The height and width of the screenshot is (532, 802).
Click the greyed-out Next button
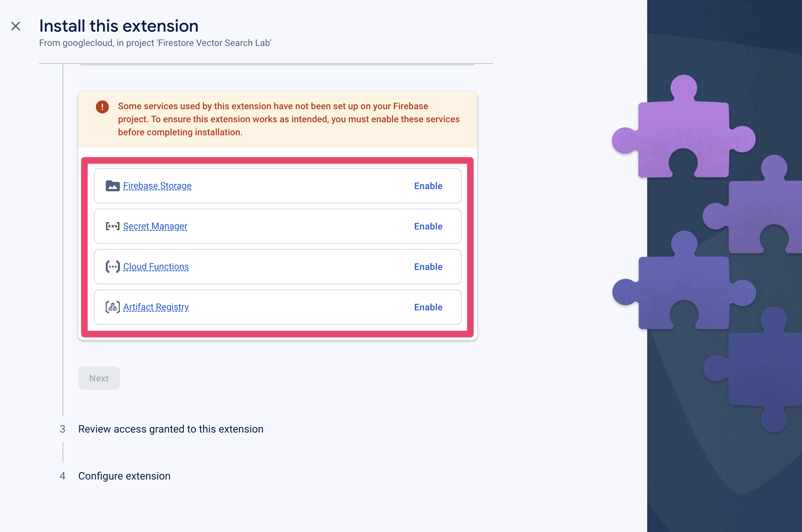tap(98, 378)
